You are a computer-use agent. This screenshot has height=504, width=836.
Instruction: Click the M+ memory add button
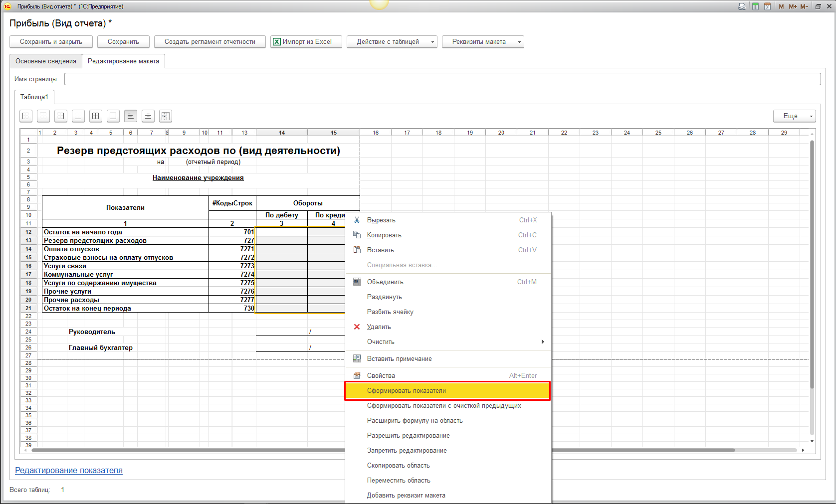[x=793, y=6]
